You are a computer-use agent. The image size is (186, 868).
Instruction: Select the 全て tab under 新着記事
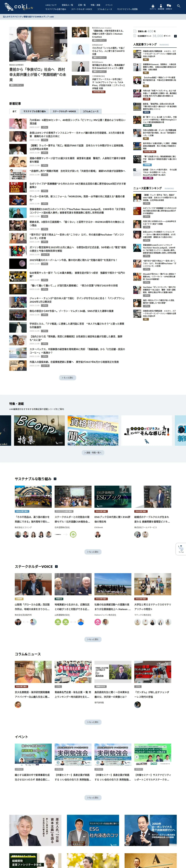[14, 111]
